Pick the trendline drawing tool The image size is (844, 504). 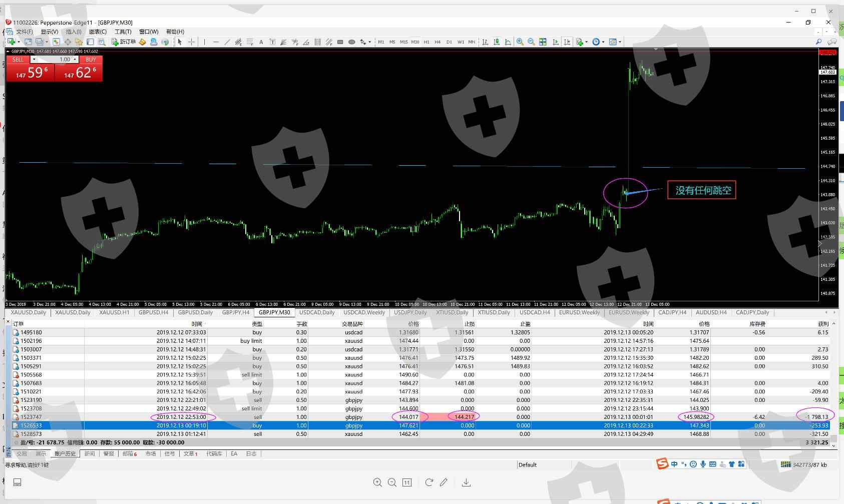point(227,42)
